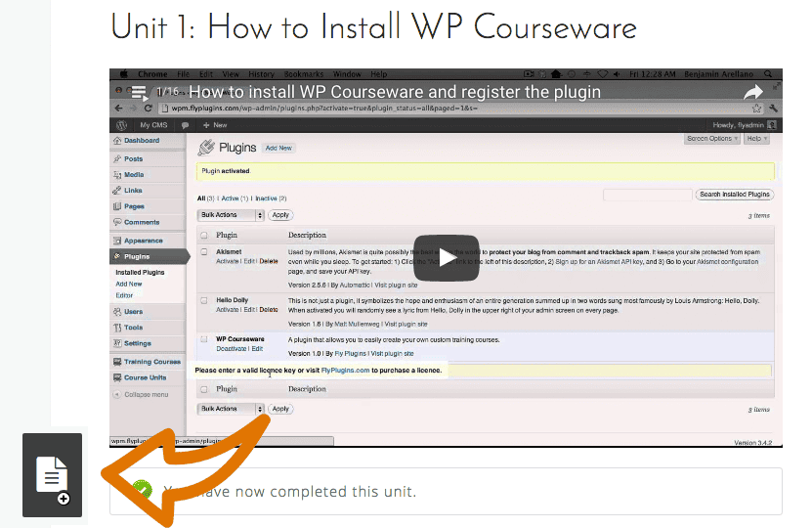
Task: Open the FlyPlugins.com licence link
Action: tap(345, 370)
